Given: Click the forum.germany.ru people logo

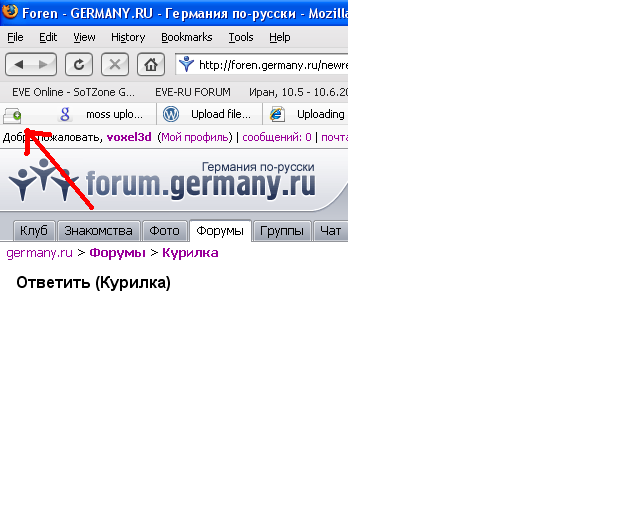Looking at the screenshot, I should coord(44,180).
